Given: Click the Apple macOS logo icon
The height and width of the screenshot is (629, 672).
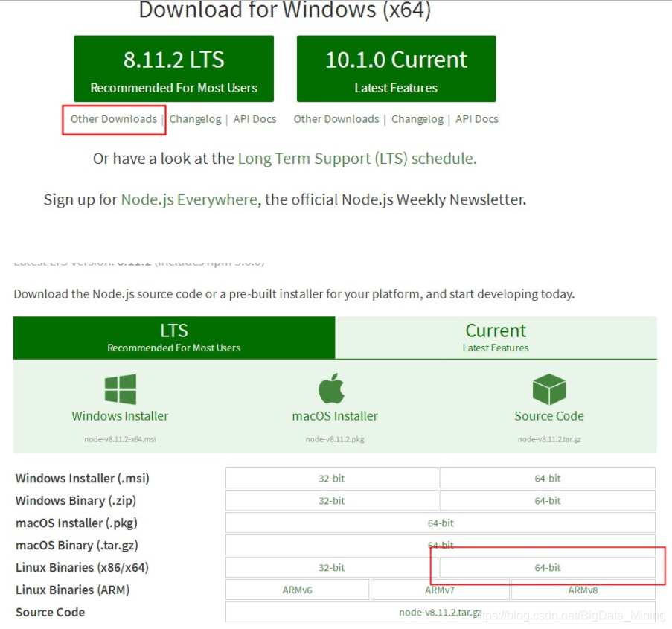Looking at the screenshot, I should coord(331,388).
